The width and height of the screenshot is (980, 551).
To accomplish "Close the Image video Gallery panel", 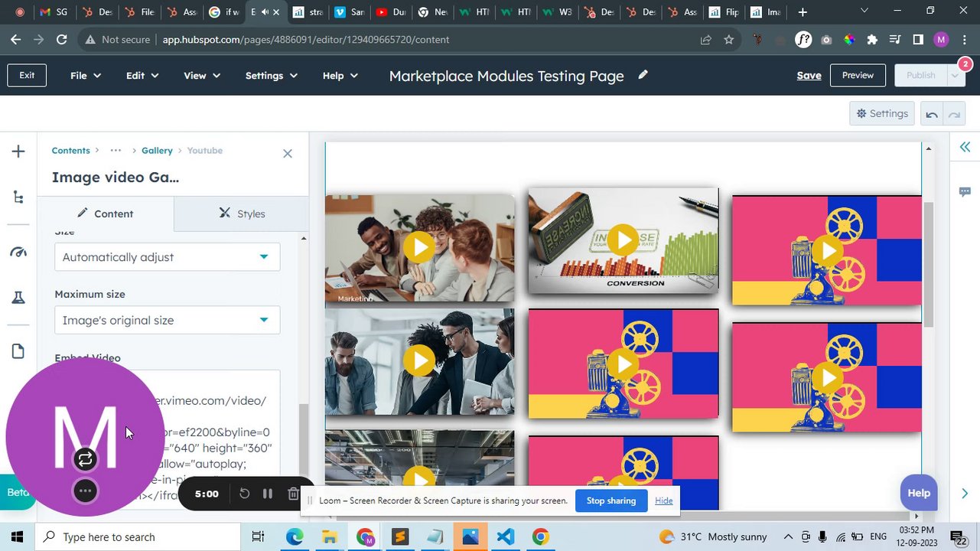I will pos(288,154).
